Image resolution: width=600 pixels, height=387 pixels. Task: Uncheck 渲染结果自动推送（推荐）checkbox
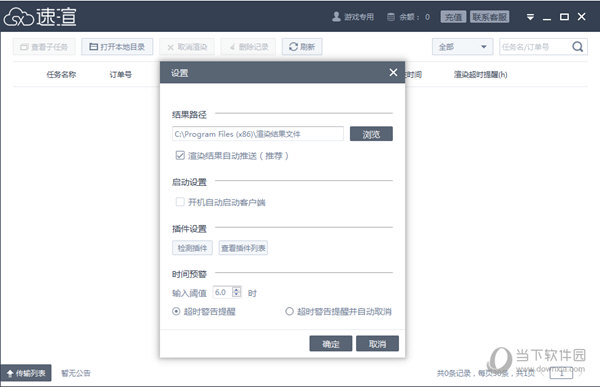[180, 155]
